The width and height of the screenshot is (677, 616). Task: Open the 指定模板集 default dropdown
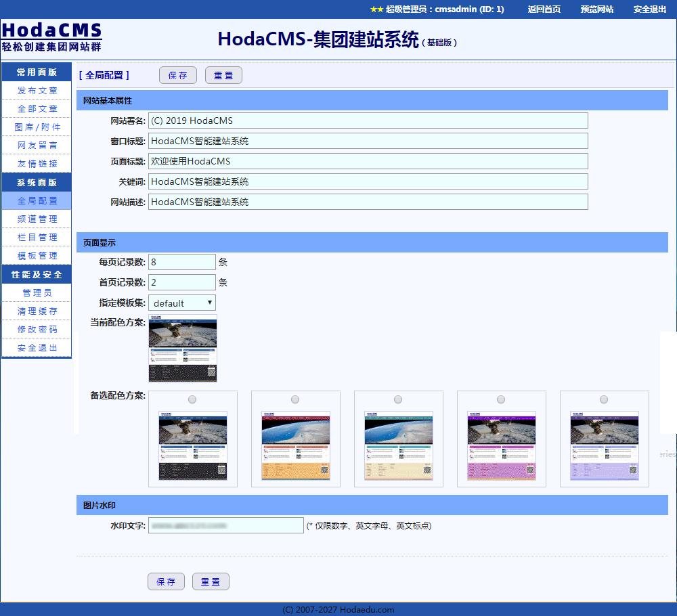[181, 303]
